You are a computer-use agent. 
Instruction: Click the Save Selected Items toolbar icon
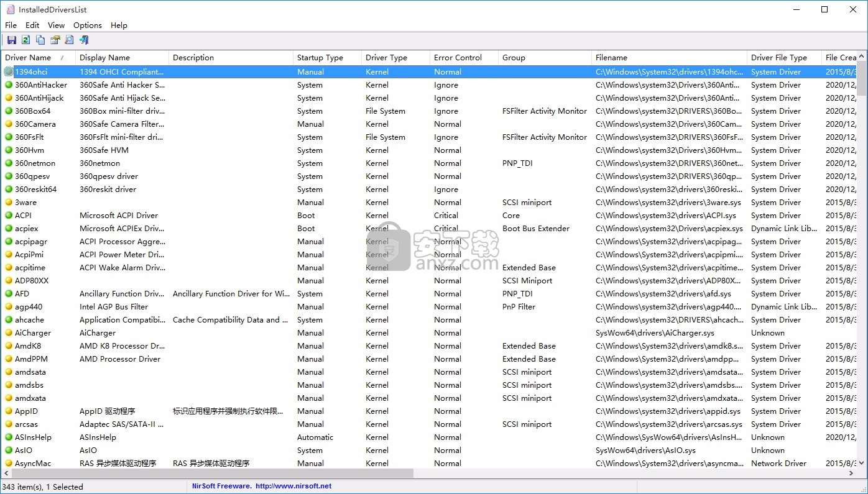[x=12, y=40]
